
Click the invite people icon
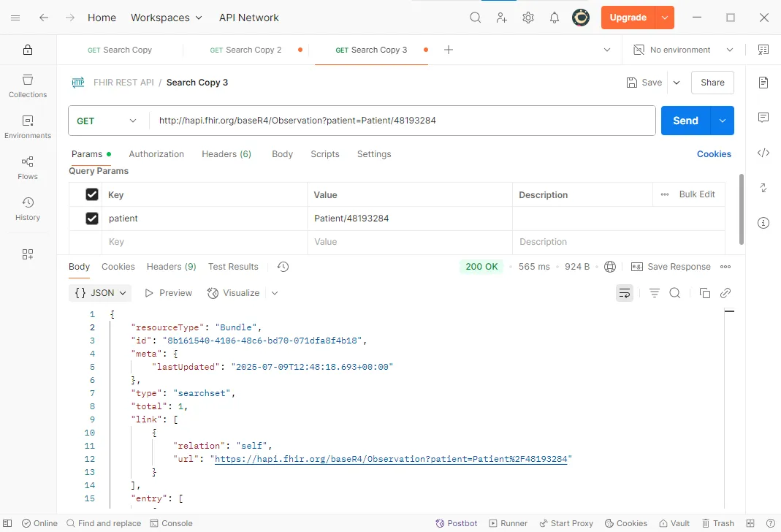(x=502, y=18)
